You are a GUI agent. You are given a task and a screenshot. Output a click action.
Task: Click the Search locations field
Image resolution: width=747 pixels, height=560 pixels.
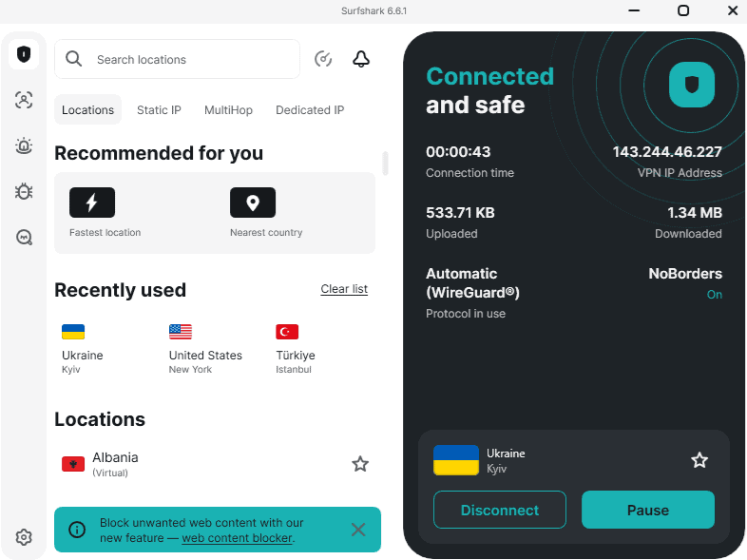tap(190, 59)
